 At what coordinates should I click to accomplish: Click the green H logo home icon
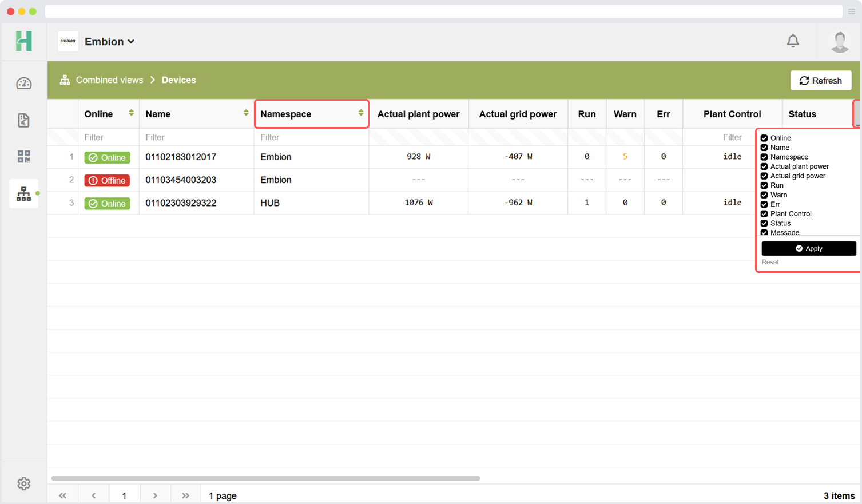click(x=23, y=41)
